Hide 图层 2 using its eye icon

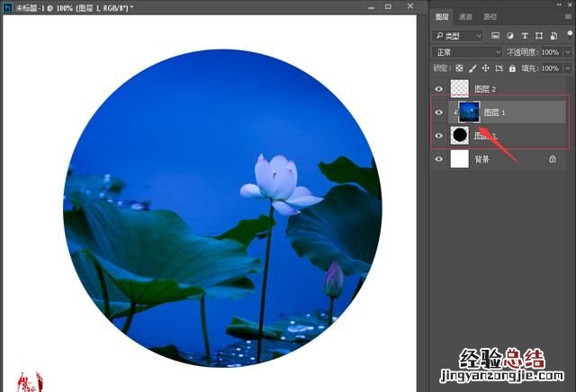pos(439,89)
